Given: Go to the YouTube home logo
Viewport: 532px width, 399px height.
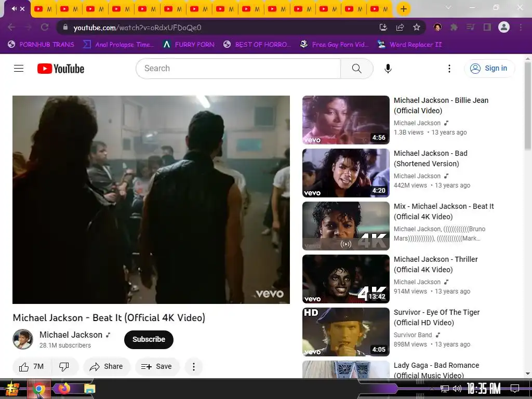Looking at the screenshot, I should pyautogui.click(x=61, y=69).
